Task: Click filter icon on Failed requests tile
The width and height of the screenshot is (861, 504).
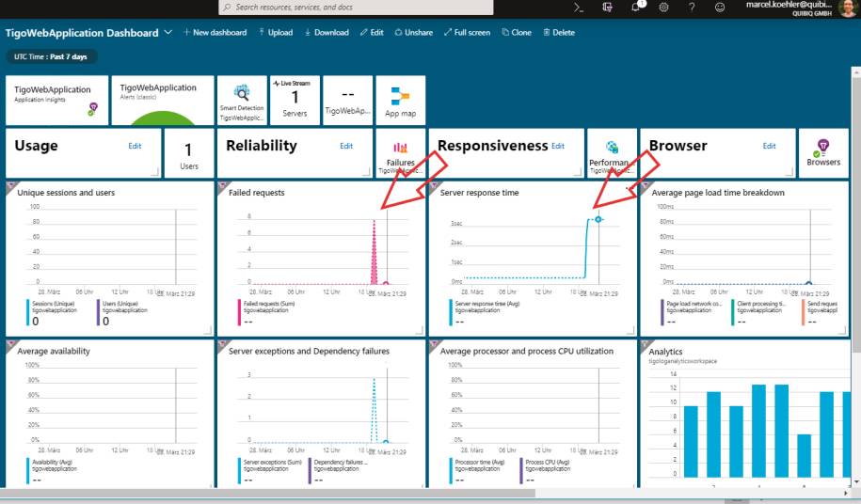Action: pyautogui.click(x=224, y=186)
